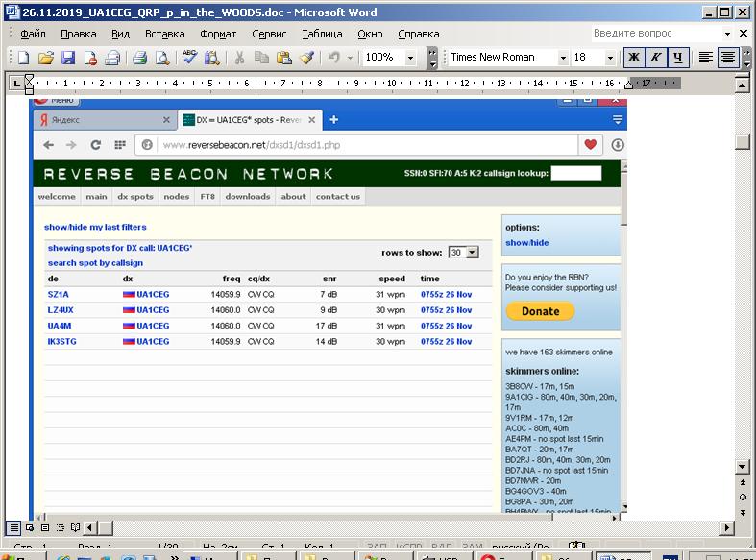Jump to the previous page with the double arrow
This screenshot has width=756, height=560.
click(x=743, y=482)
